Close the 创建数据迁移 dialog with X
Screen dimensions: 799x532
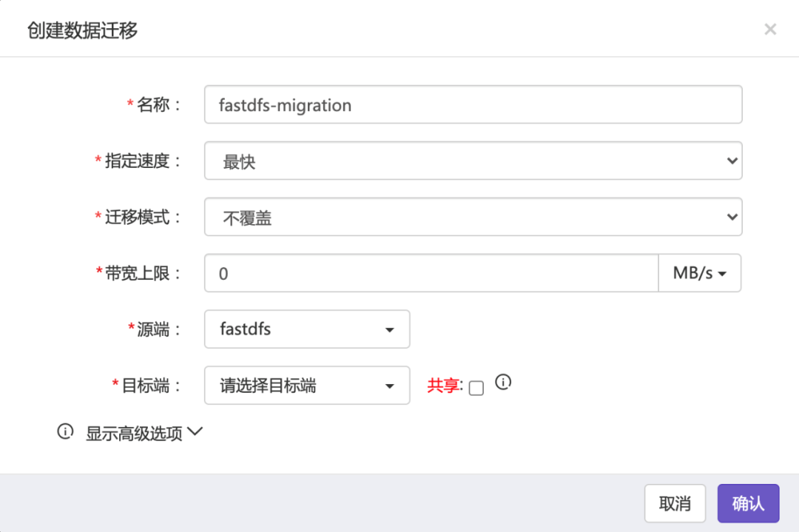click(770, 30)
